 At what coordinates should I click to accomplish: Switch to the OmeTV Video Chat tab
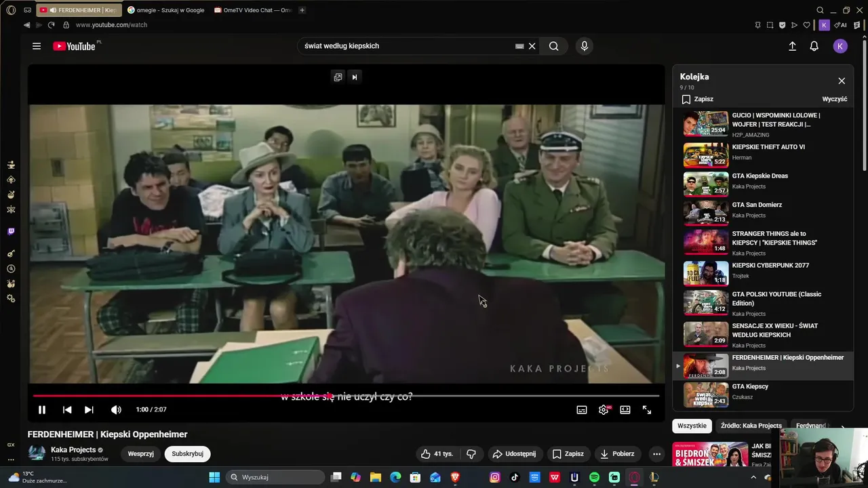252,10
